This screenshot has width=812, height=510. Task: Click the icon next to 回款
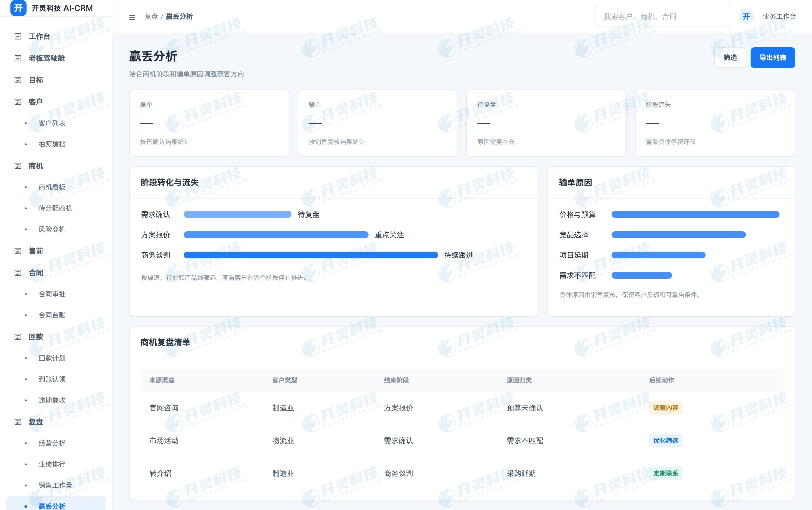[18, 337]
